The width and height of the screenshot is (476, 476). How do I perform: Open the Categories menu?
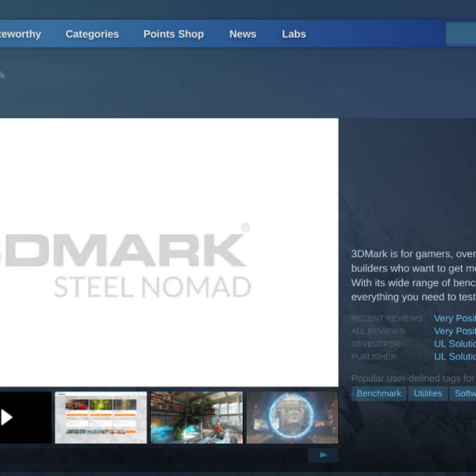point(92,34)
